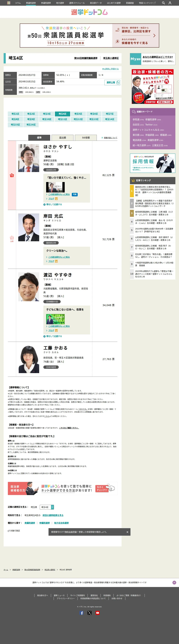Click the 地方自治体選挙 link
This screenshot has height=644, width=179.
[x=61, y=523]
